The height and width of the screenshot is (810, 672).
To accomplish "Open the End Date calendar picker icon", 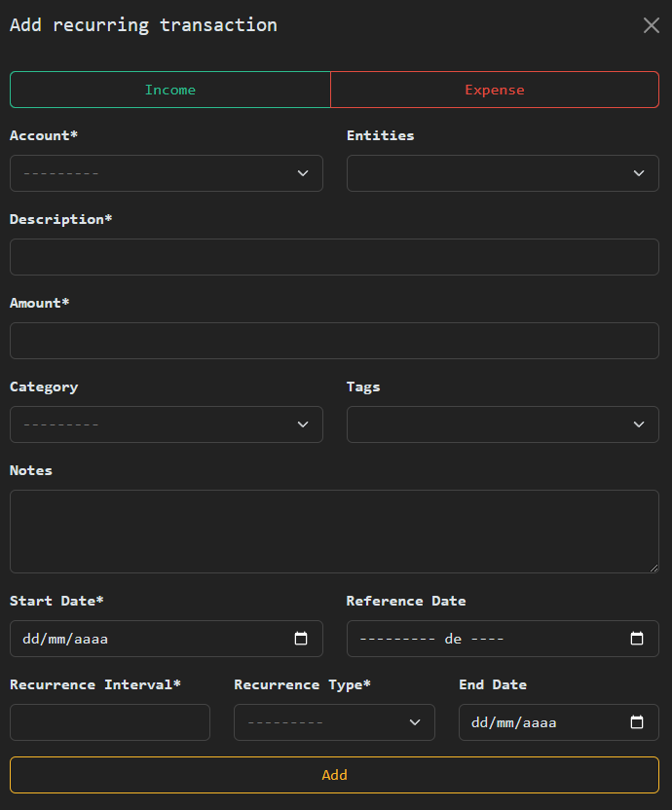I will (x=637, y=722).
